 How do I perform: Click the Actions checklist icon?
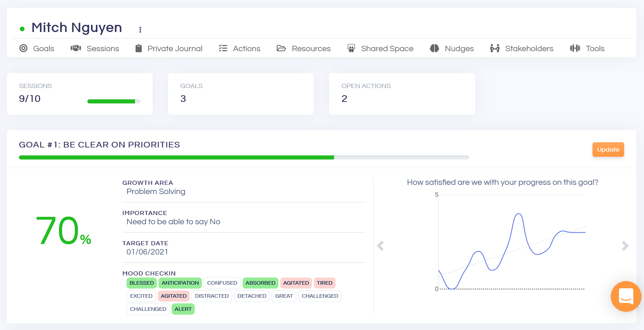coord(223,48)
